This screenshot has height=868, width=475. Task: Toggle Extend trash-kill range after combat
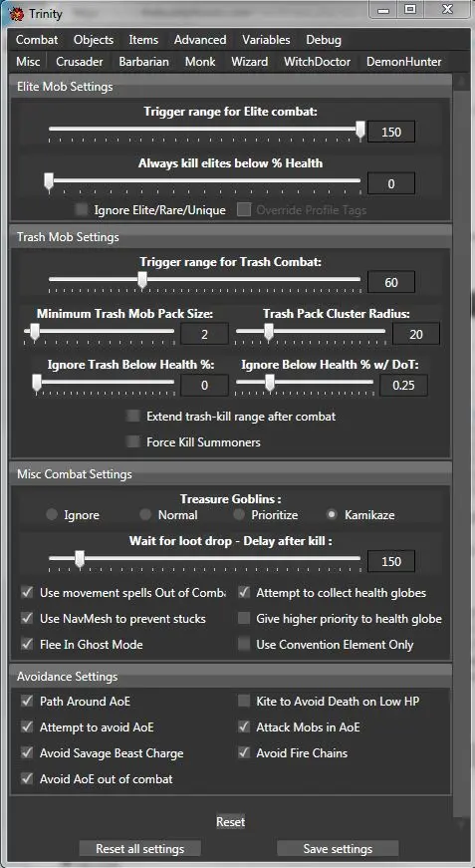click(132, 416)
